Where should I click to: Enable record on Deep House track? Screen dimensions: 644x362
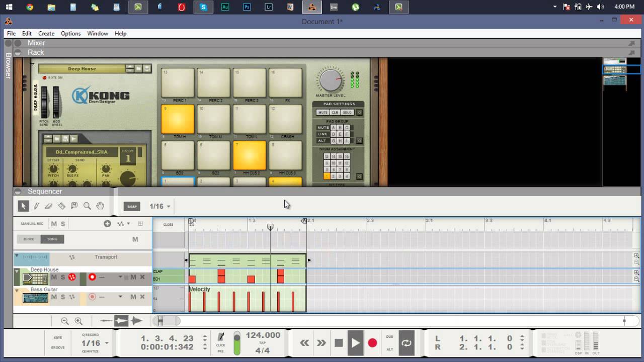tap(92, 277)
